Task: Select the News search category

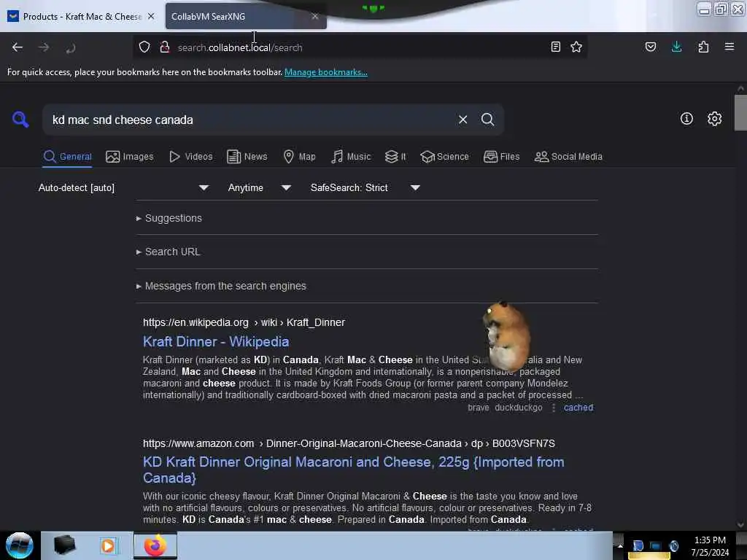Action: pos(247,157)
